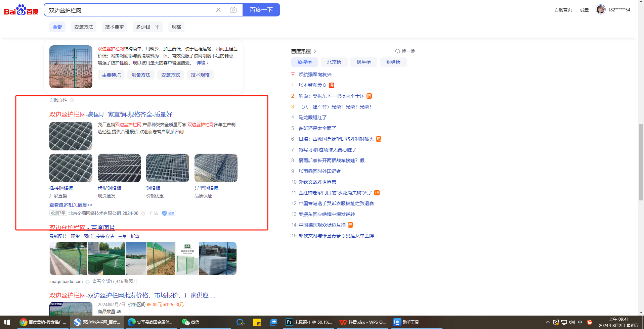This screenshot has width=644, height=329.
Task: Click the camera image search icon
Action: tap(233, 10)
